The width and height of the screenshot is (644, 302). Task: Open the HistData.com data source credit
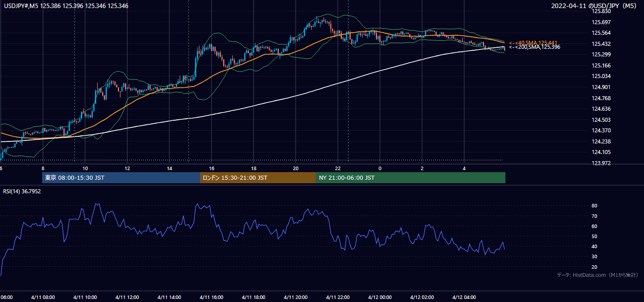pos(598,275)
